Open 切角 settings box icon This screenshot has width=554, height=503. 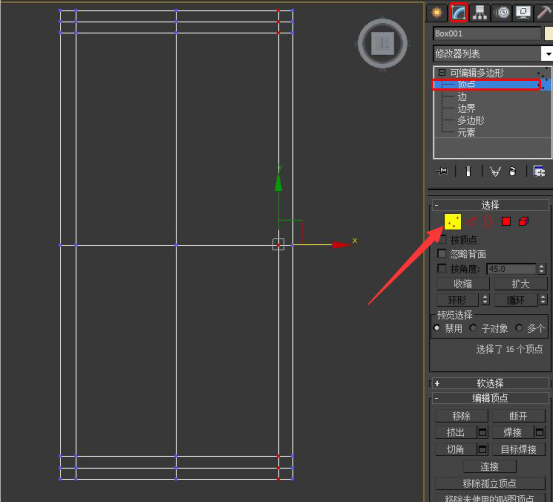point(482,449)
